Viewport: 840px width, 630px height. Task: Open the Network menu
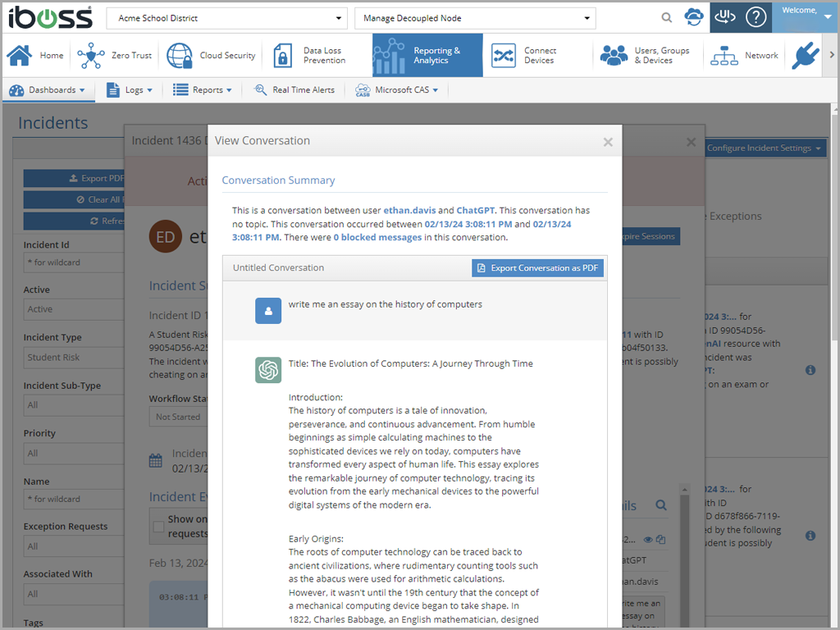pos(745,55)
